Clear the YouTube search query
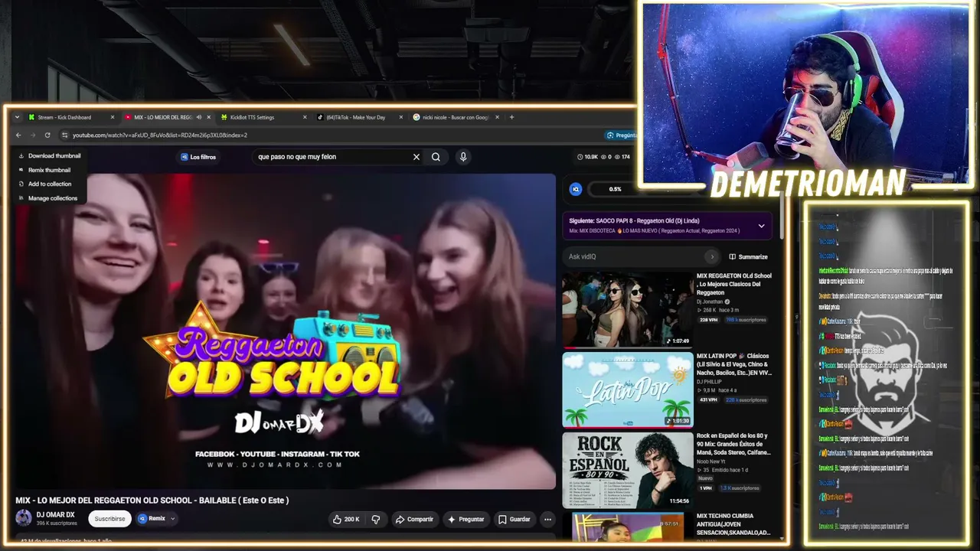Image resolution: width=980 pixels, height=551 pixels. [416, 157]
